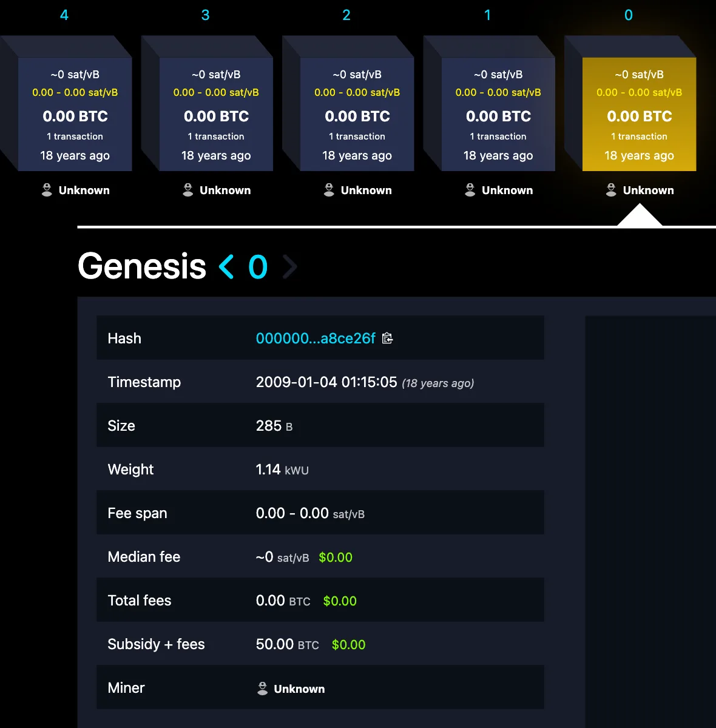716x728 pixels.
Task: Click the Unknown miner label under block 1
Action: pyautogui.click(x=507, y=190)
